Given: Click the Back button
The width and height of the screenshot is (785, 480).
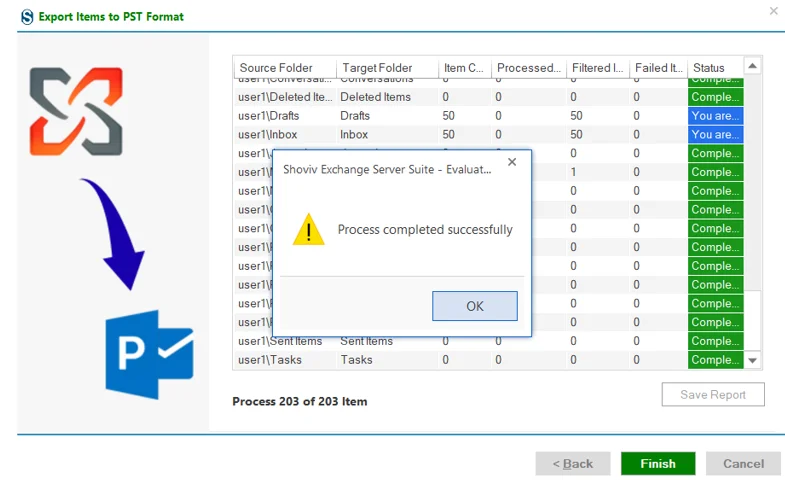Looking at the screenshot, I should pyautogui.click(x=573, y=463).
